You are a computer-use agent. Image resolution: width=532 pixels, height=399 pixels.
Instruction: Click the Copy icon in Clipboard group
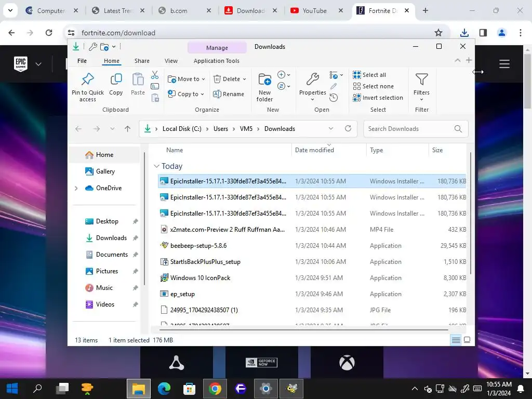coord(116,79)
